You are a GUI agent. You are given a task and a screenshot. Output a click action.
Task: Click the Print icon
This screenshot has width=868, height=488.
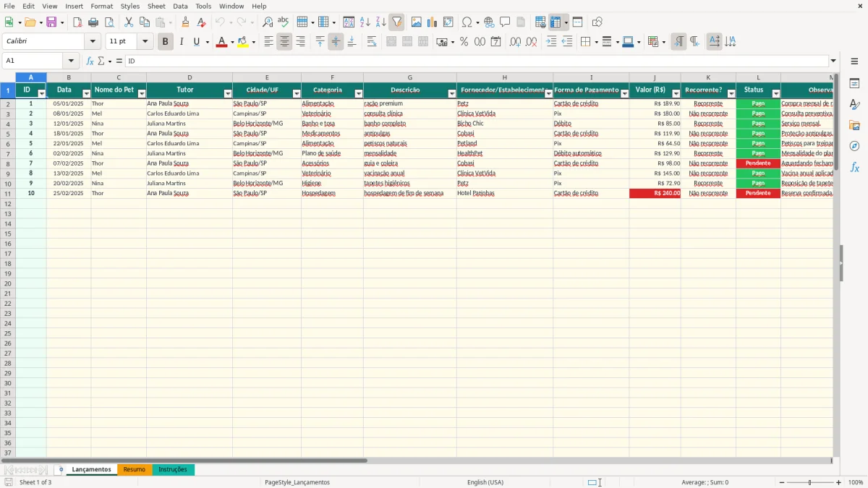pyautogui.click(x=93, y=22)
